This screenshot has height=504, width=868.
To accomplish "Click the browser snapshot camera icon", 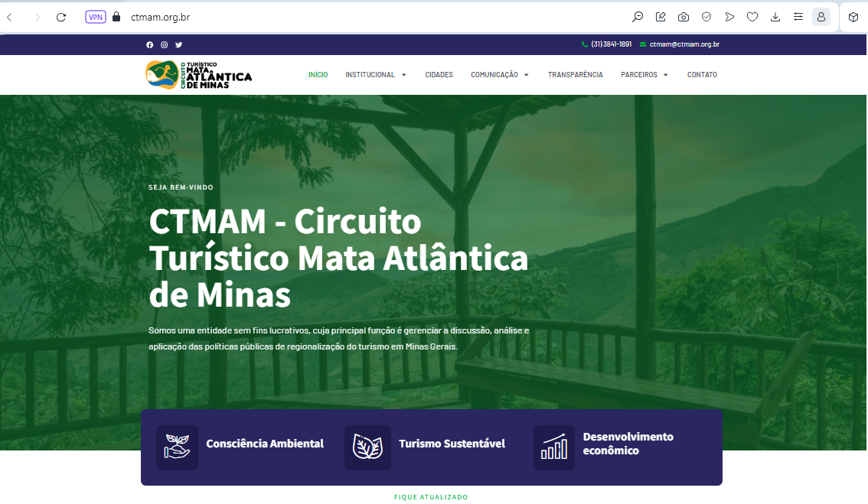I will pyautogui.click(x=683, y=17).
